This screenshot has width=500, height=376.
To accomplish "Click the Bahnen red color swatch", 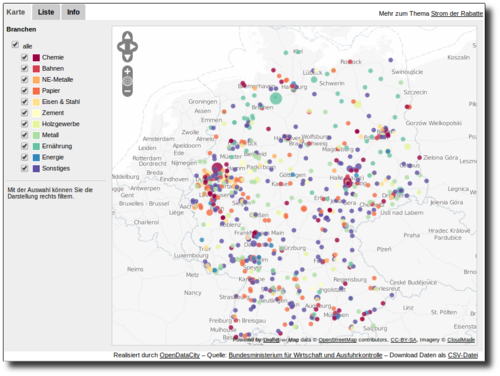I will (x=36, y=69).
